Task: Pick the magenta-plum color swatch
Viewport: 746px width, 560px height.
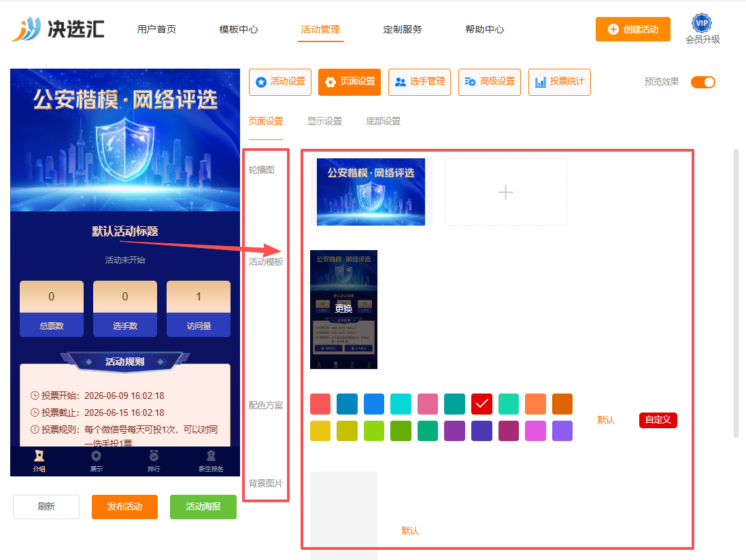Action: (509, 431)
